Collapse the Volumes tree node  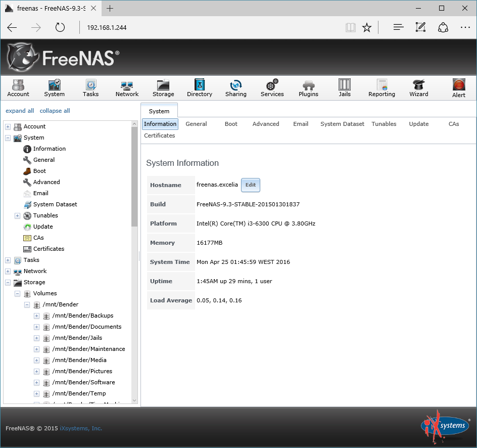(x=17, y=294)
